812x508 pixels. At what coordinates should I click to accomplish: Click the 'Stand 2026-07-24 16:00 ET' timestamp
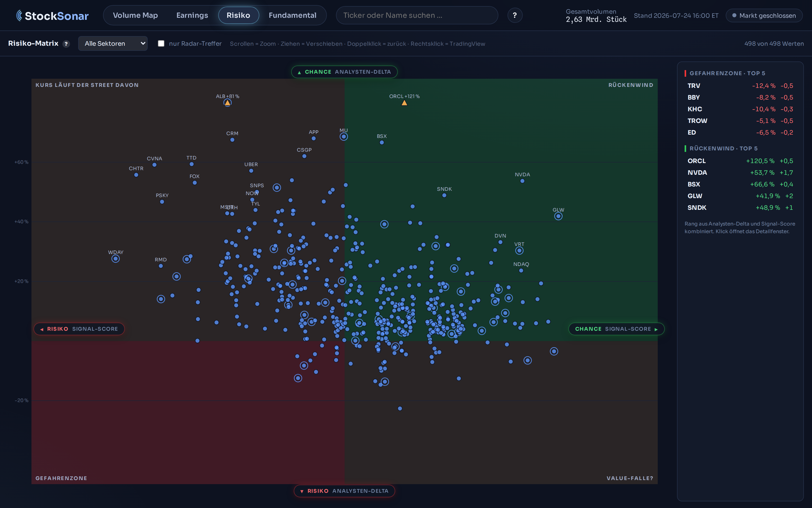(x=676, y=16)
